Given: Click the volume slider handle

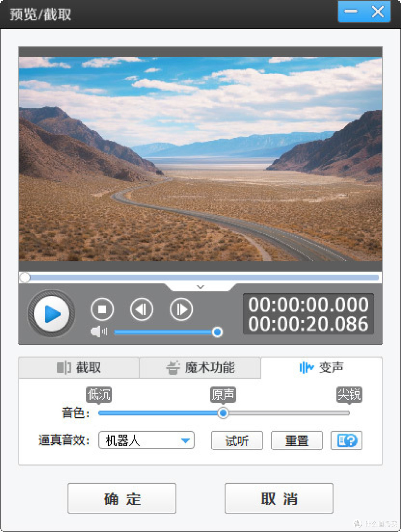Looking at the screenshot, I should coord(217,332).
